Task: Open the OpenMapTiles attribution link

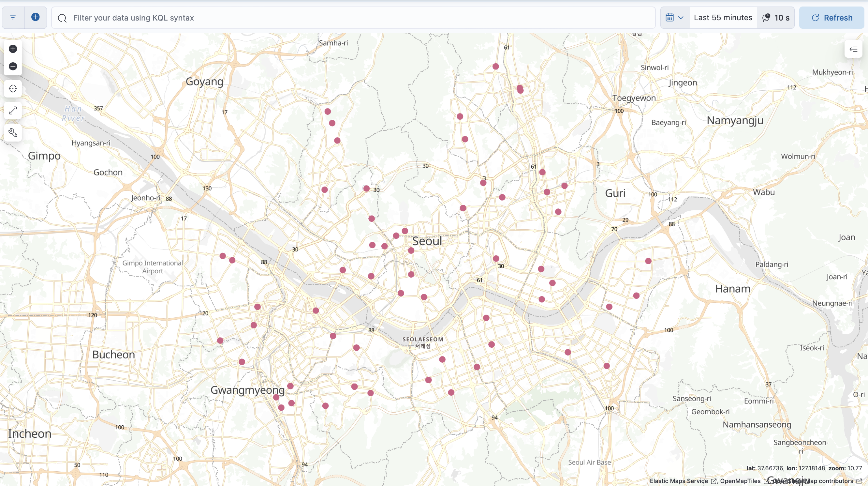Action: [744, 481]
